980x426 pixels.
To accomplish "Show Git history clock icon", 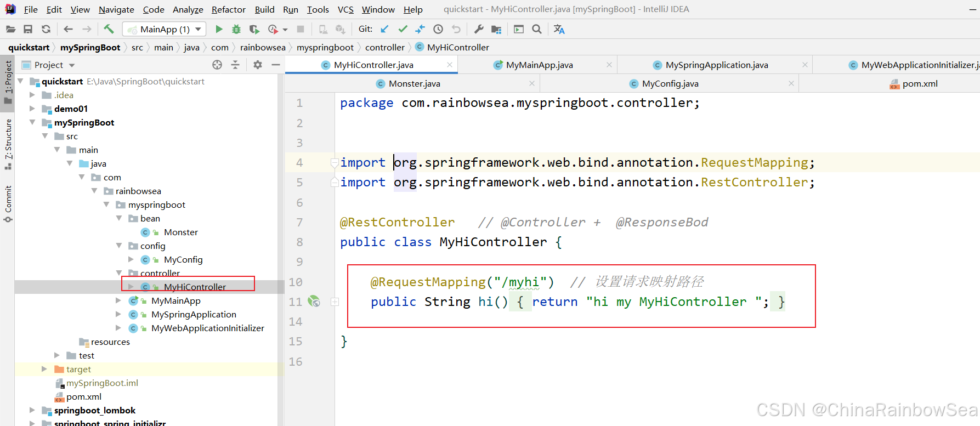I will (438, 29).
